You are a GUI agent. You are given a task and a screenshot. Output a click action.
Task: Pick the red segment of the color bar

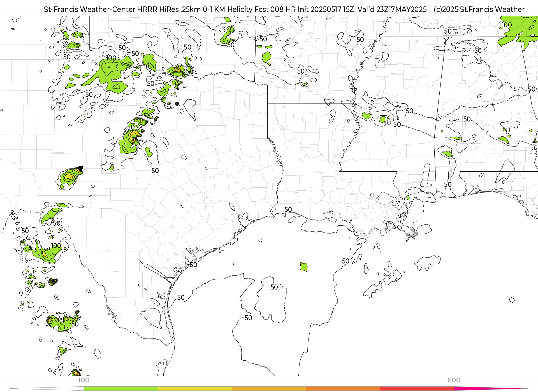(417, 388)
